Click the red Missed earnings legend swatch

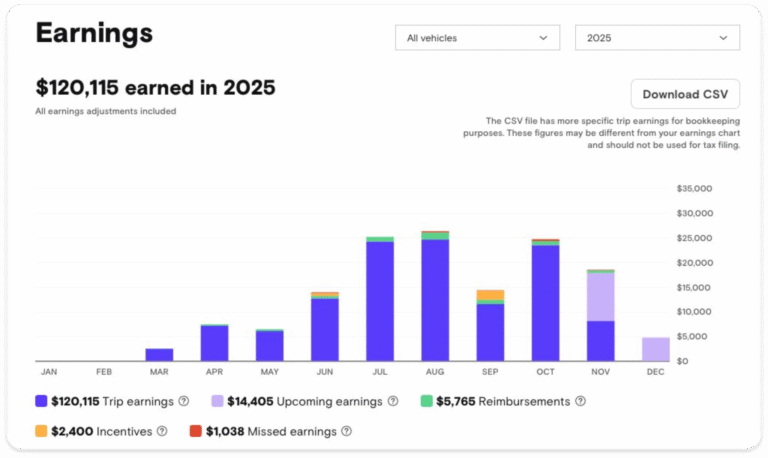click(196, 431)
